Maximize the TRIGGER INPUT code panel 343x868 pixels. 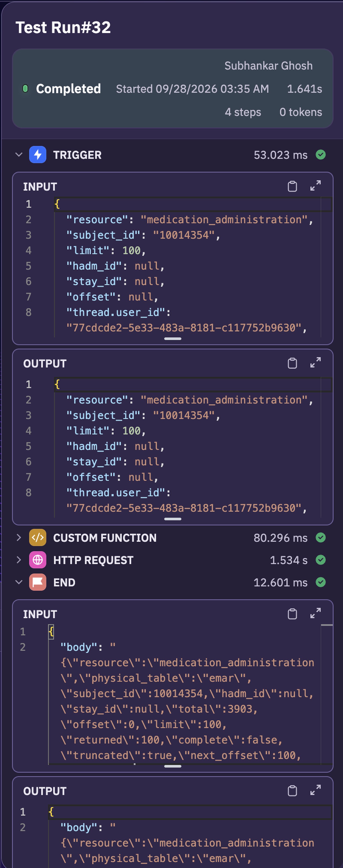coord(315,186)
